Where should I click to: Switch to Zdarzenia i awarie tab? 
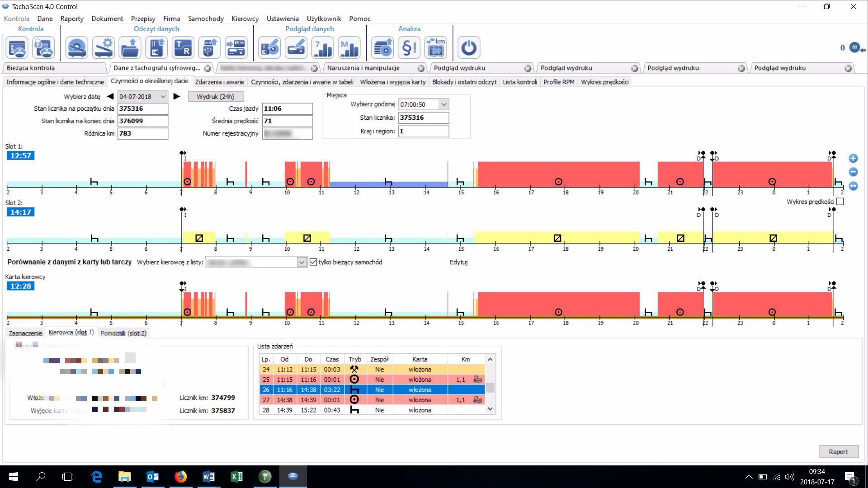point(219,82)
